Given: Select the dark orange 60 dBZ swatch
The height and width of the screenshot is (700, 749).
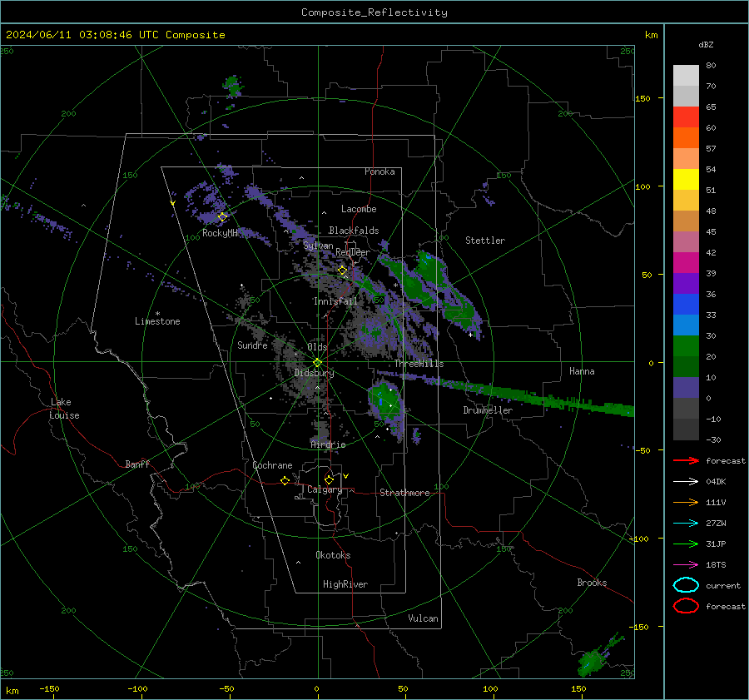Looking at the screenshot, I should click(x=686, y=137).
